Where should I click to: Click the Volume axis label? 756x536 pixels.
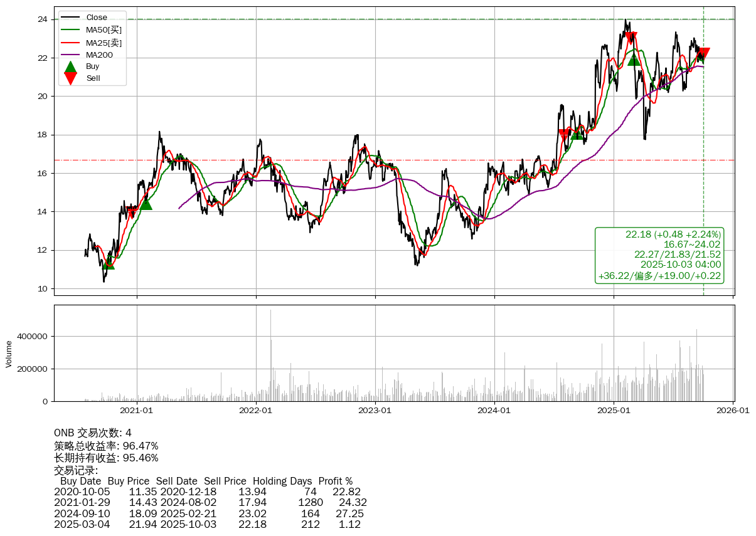coord(9,354)
